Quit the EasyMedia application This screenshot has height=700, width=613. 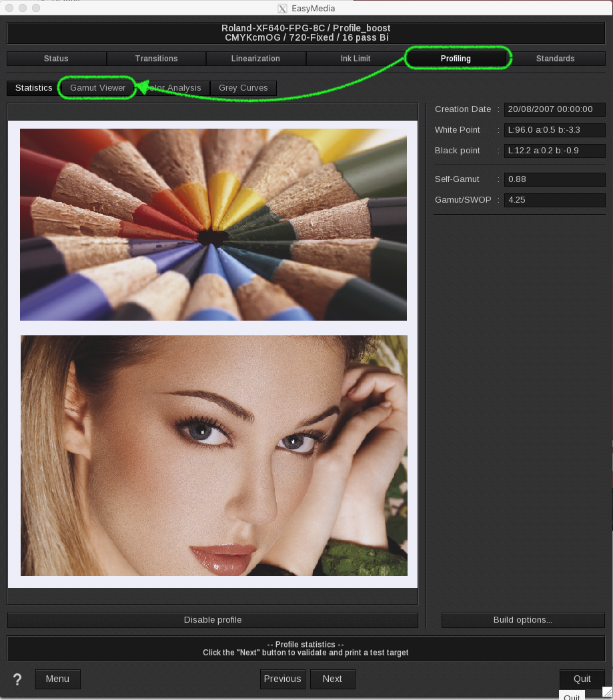(582, 679)
